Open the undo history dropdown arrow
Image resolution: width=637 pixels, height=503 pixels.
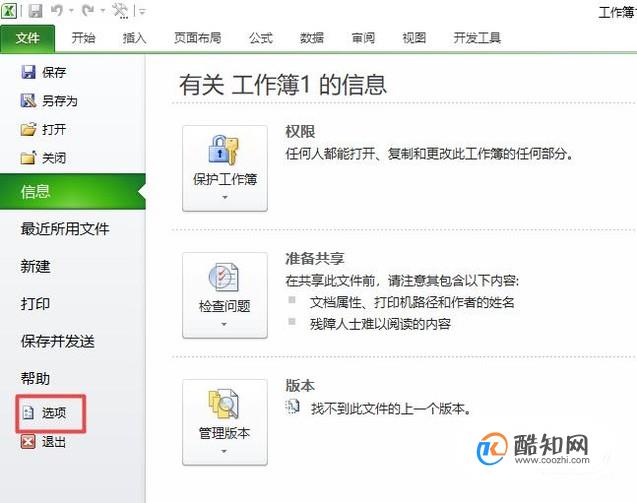pyautogui.click(x=72, y=11)
